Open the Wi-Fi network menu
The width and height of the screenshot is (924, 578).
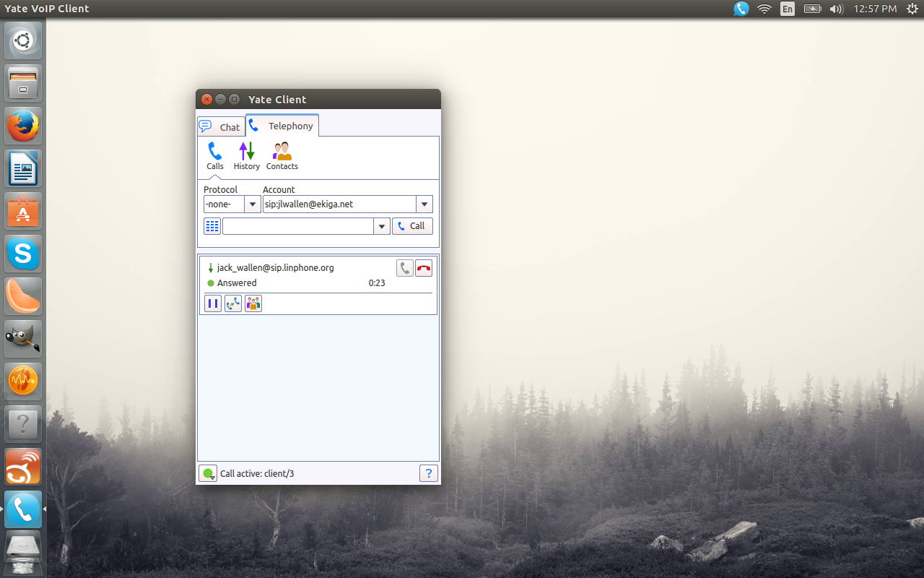(x=764, y=9)
